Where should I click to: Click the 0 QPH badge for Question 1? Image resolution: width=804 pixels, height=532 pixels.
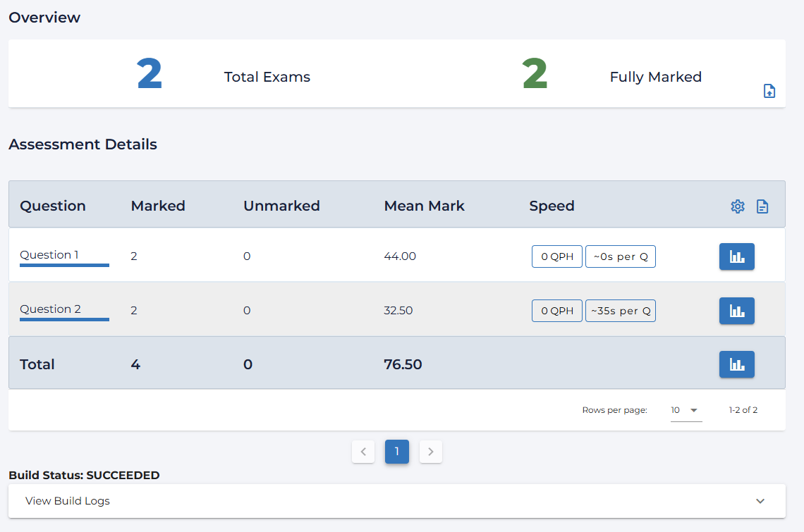[x=556, y=256]
